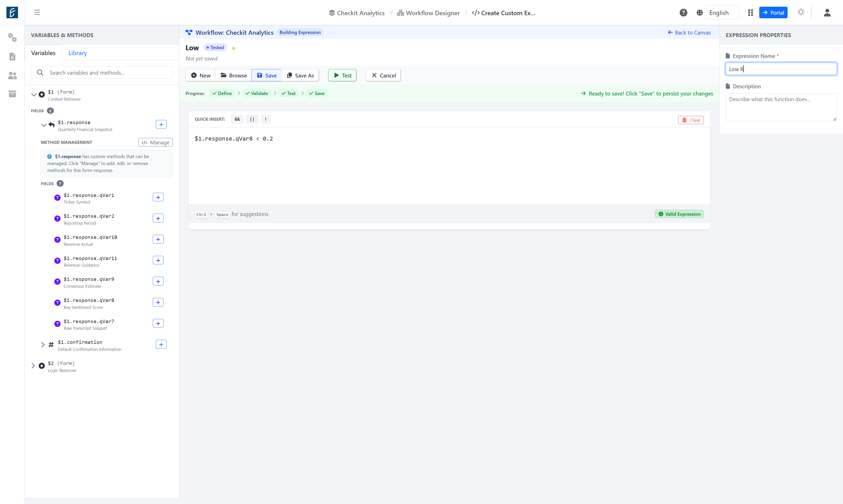Expand the $1.confirmation node
The height and width of the screenshot is (504, 843).
(x=43, y=345)
